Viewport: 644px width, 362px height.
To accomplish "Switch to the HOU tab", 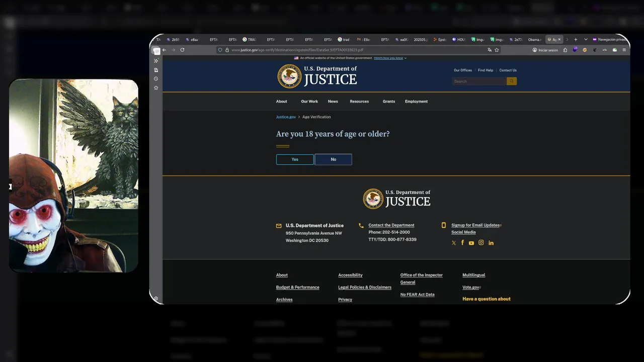I will 459,39.
